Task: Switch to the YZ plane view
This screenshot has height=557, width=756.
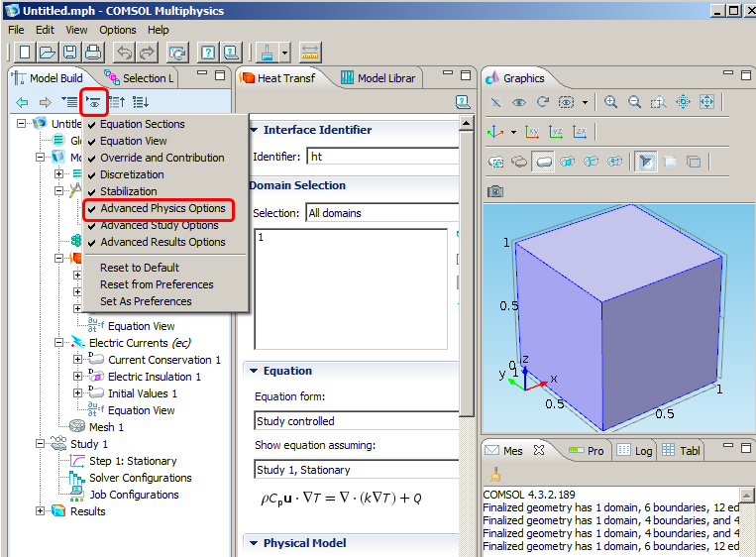Action: (x=557, y=132)
